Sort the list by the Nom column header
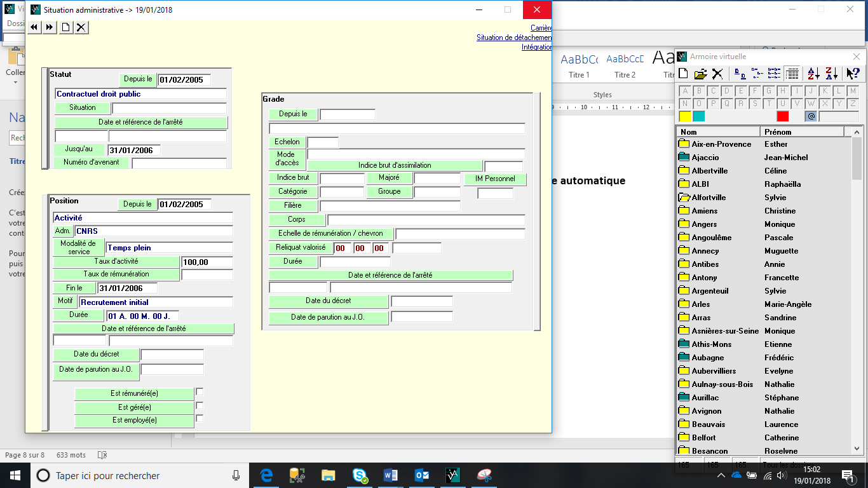This screenshot has height=488, width=868. click(x=718, y=132)
